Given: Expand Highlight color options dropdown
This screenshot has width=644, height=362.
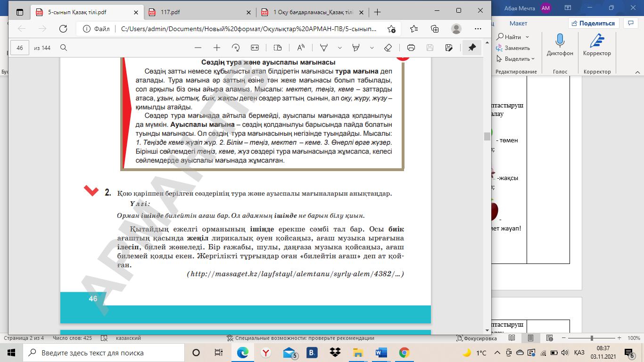Looking at the screenshot, I should (372, 48).
